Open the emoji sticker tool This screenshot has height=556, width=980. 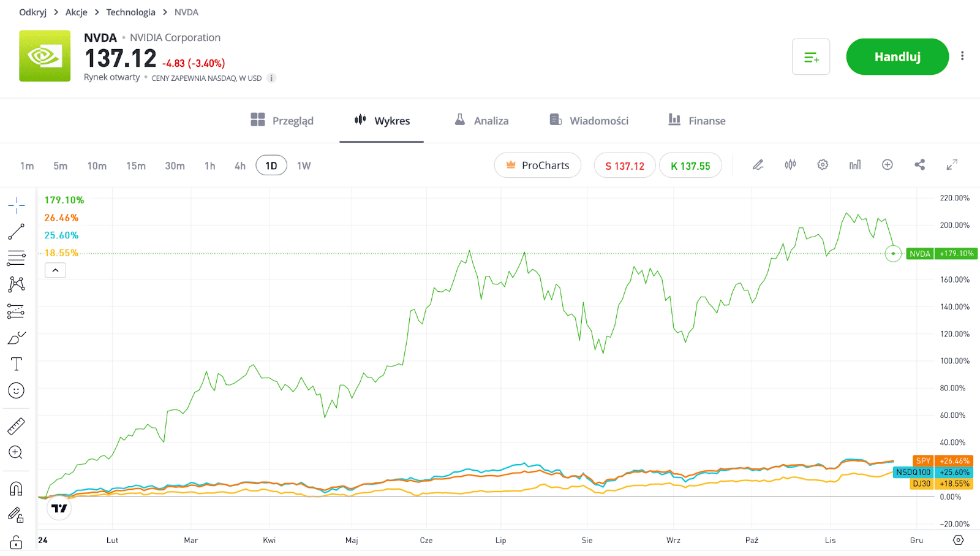point(17,390)
